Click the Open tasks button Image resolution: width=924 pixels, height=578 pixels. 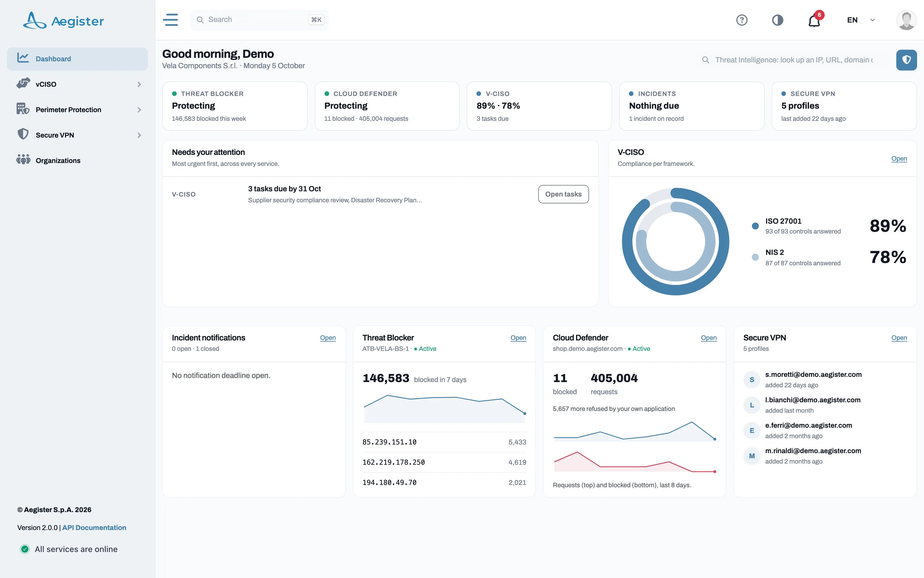[x=563, y=194]
